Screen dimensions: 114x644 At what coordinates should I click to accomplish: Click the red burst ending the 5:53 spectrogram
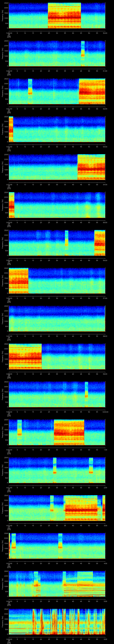point(91,167)
